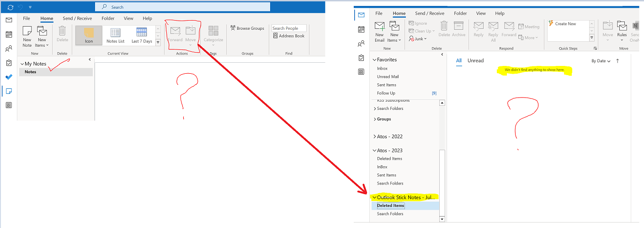Open the New Email button

pos(379,31)
